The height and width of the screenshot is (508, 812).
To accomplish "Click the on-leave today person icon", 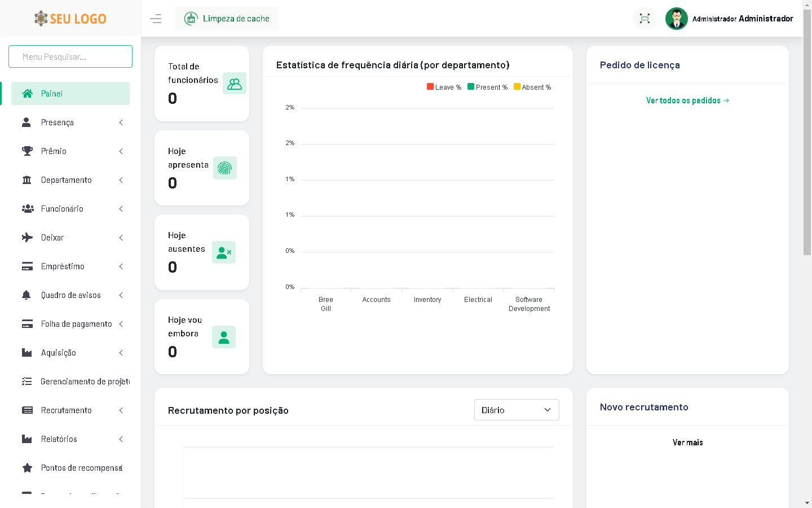I will tap(224, 337).
